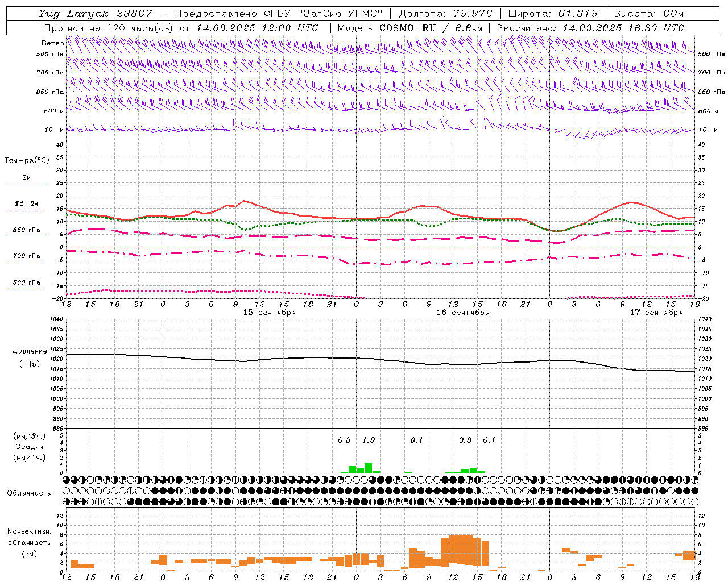728x582 pixels.
Task: Click the Конвективн. convective cloud label
Action: [x=29, y=531]
